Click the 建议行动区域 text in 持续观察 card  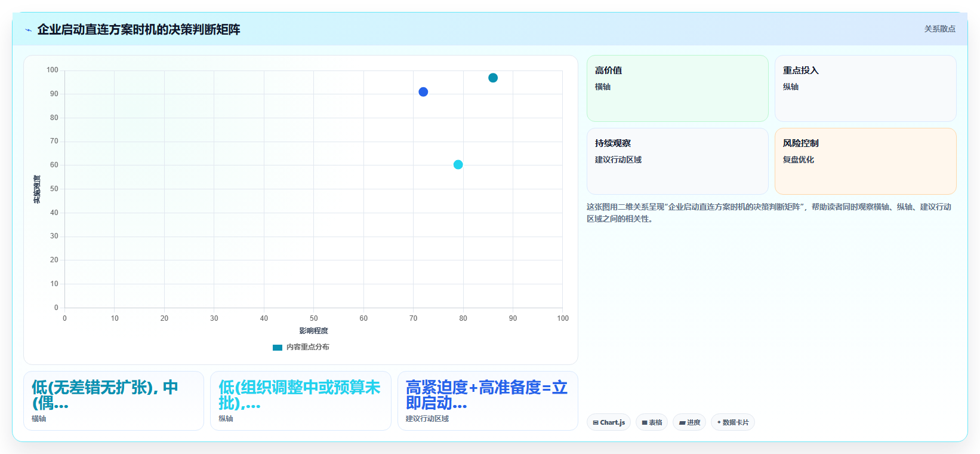click(618, 159)
